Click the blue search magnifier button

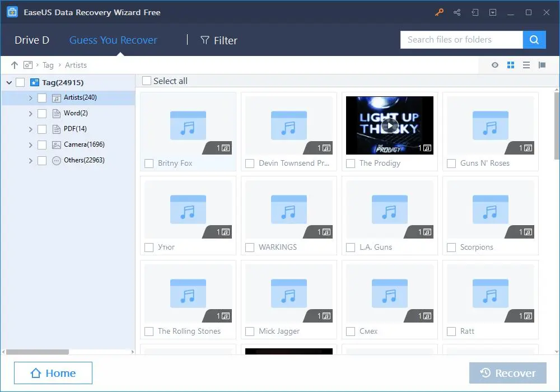tap(534, 40)
